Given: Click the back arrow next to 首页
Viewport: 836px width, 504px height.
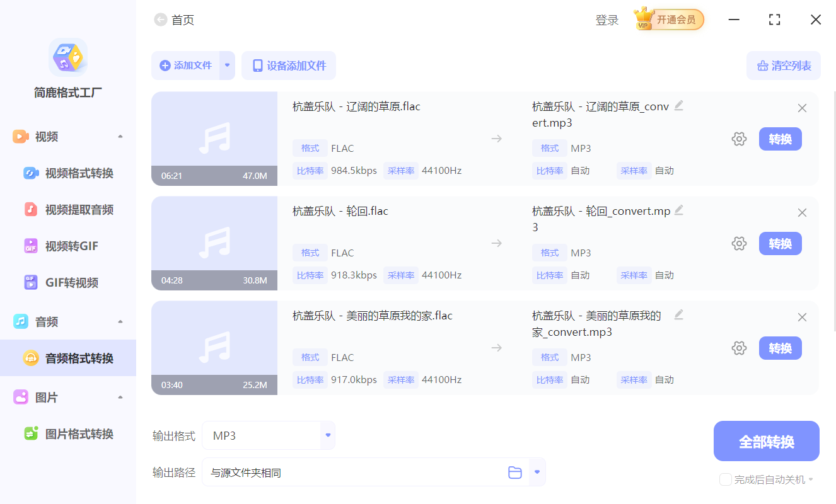Looking at the screenshot, I should [160, 20].
